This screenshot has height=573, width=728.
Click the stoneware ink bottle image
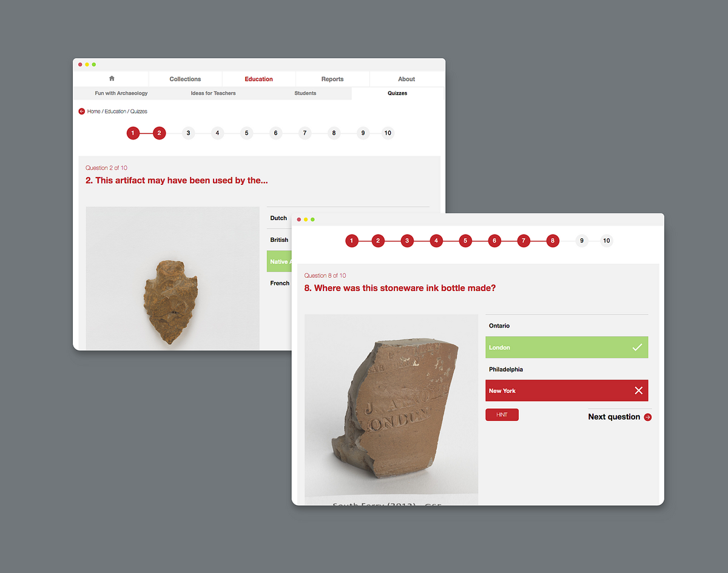coord(391,406)
